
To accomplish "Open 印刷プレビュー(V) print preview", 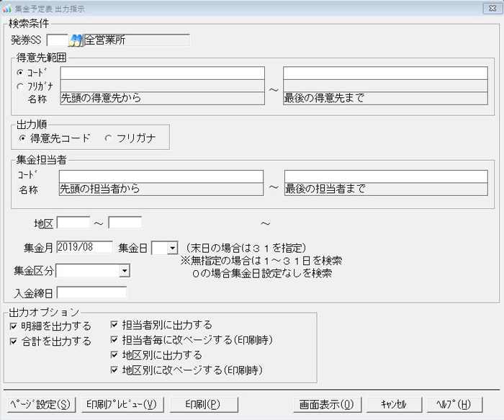I will [x=122, y=403].
